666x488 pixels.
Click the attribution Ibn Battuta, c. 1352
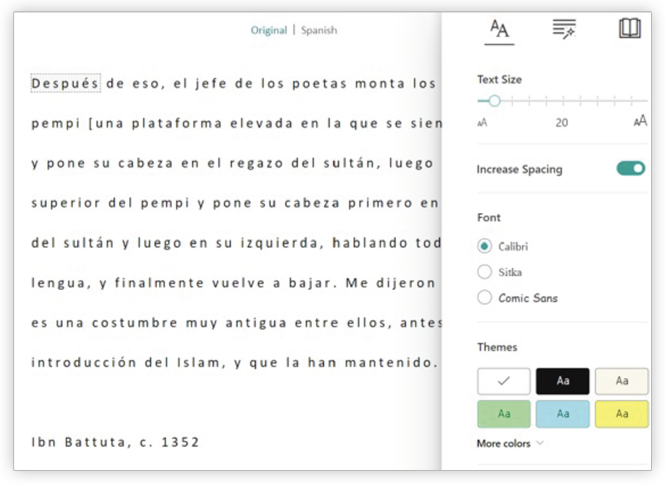click(x=115, y=442)
